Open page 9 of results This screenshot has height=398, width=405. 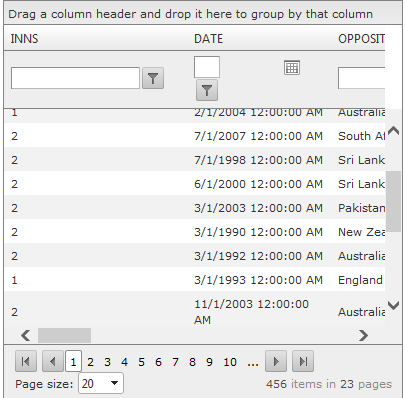click(x=209, y=362)
